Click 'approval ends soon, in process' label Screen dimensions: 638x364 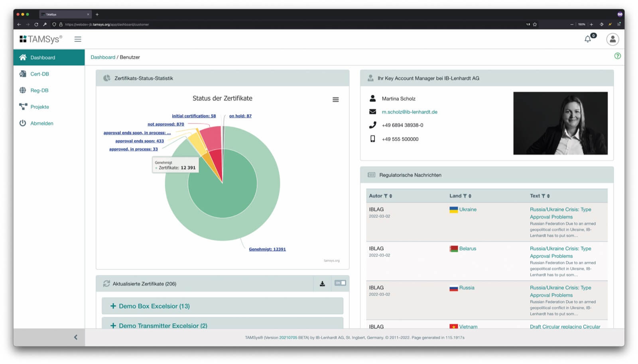point(137,133)
